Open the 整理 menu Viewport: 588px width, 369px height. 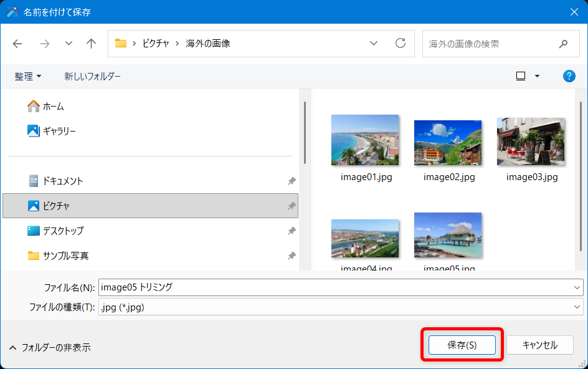pos(28,77)
